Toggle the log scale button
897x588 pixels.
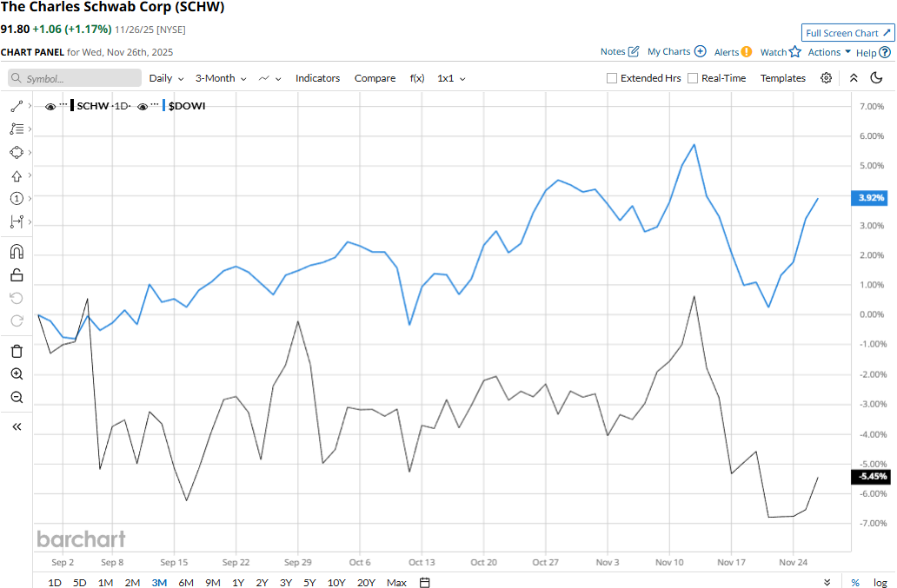coord(880,582)
